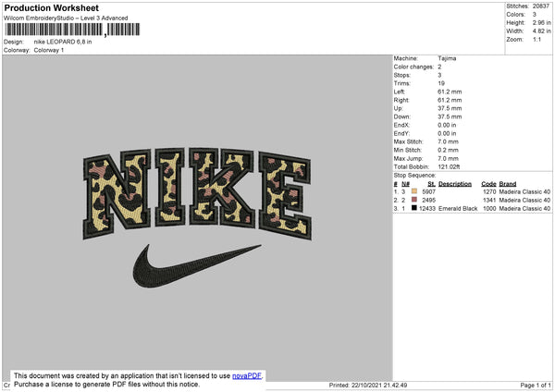Click the stitch count 2495 in row 2
555x392 pixels.
(x=428, y=201)
